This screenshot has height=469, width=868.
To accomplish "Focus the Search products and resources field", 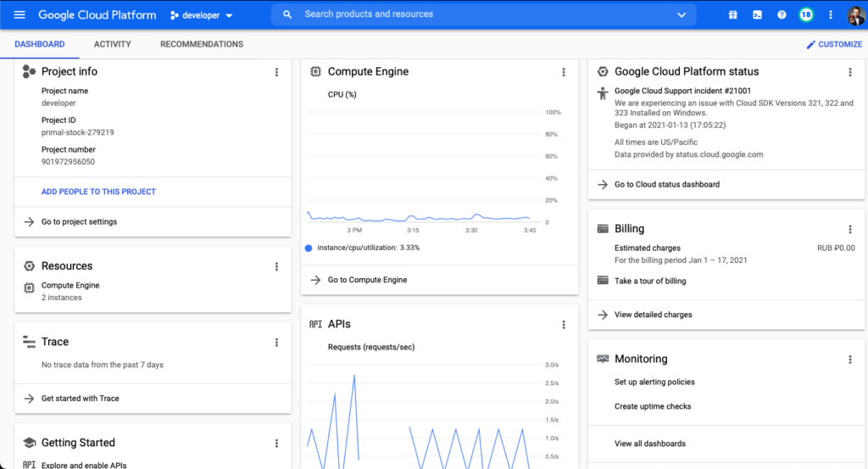I will tap(484, 14).
